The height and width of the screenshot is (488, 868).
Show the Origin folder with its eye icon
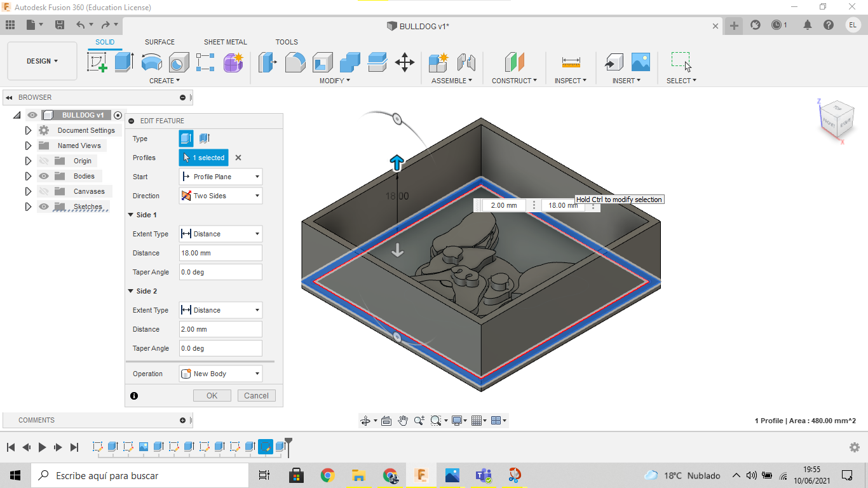pos(44,161)
